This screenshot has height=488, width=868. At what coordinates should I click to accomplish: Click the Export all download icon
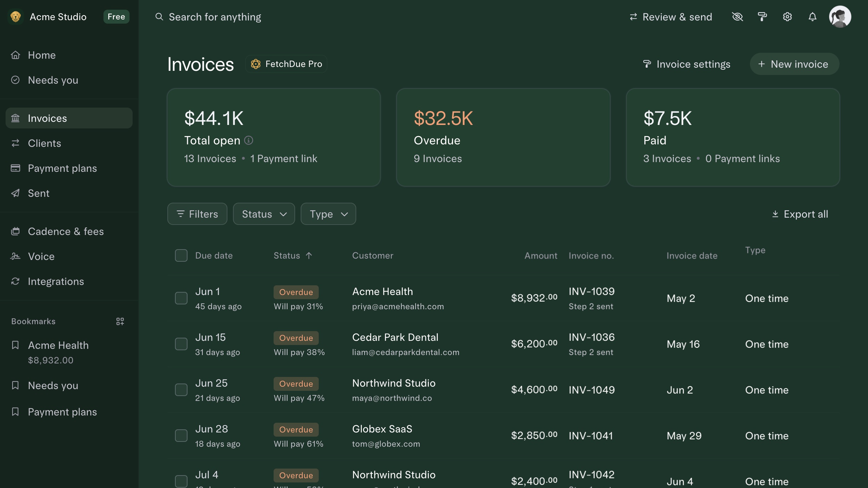click(775, 214)
